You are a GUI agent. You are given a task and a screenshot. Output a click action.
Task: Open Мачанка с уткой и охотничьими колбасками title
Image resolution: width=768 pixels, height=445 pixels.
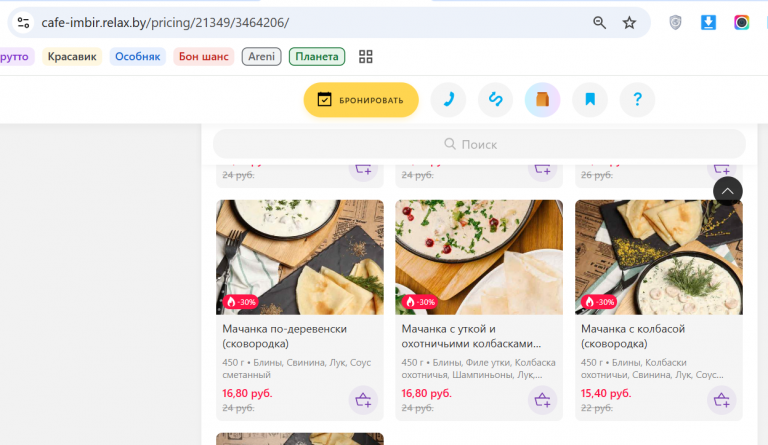pos(471,336)
